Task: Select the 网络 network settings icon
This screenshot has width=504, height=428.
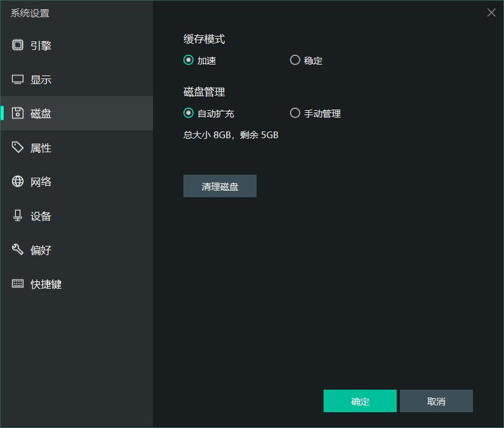Action: pyautogui.click(x=18, y=181)
